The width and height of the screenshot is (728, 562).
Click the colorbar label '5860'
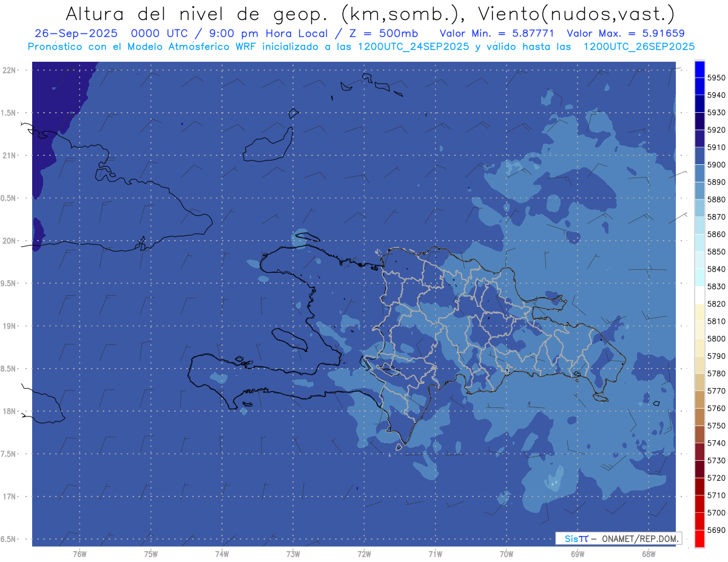point(716,234)
